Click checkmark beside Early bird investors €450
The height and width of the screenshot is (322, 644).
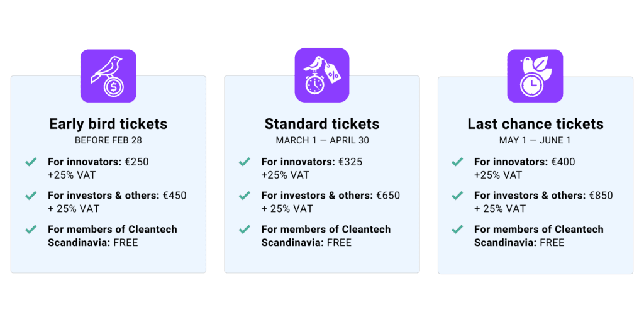tap(31, 196)
